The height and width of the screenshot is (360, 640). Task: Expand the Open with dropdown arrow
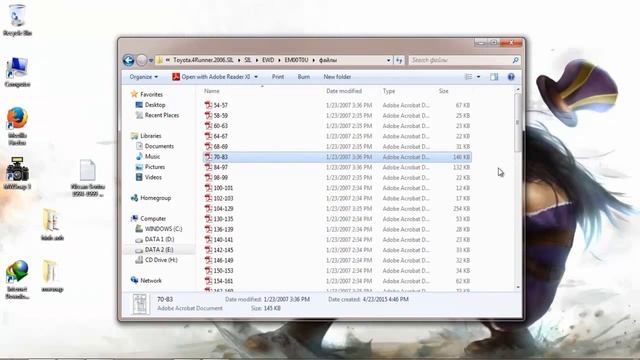click(256, 77)
